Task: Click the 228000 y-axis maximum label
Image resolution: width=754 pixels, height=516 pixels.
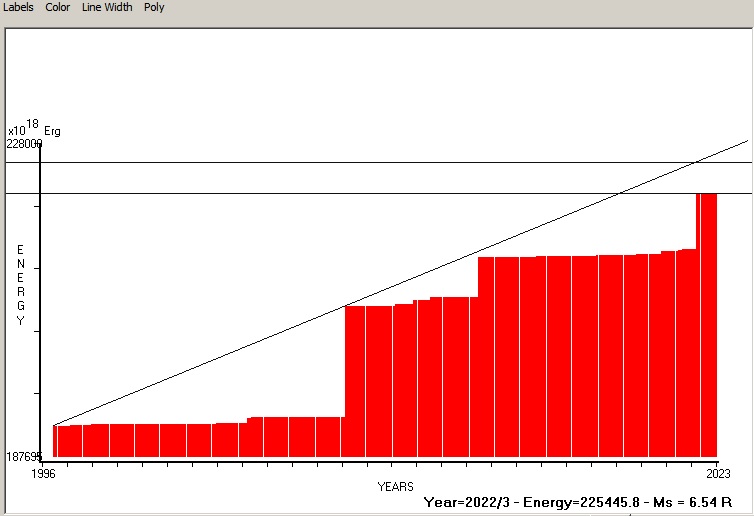Action: pyautogui.click(x=24, y=144)
